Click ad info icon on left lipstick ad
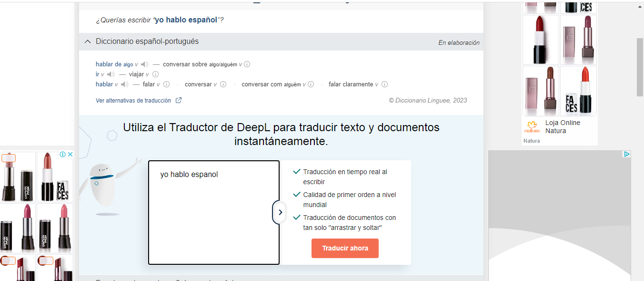This screenshot has height=281, width=644. point(62,155)
